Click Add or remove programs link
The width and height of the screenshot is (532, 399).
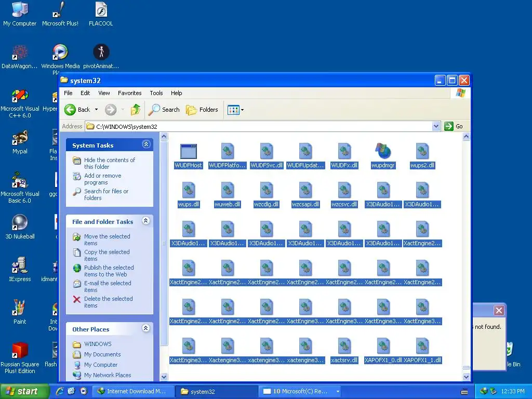(102, 179)
